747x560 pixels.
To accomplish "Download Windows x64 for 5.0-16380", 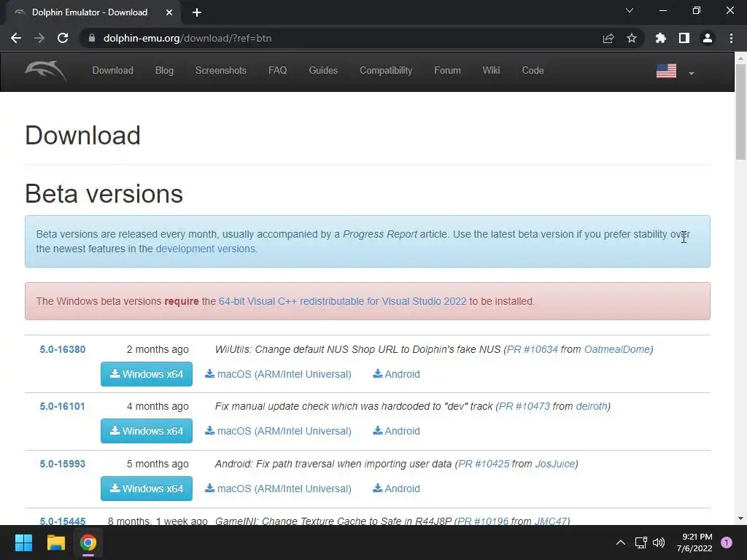I will point(146,374).
